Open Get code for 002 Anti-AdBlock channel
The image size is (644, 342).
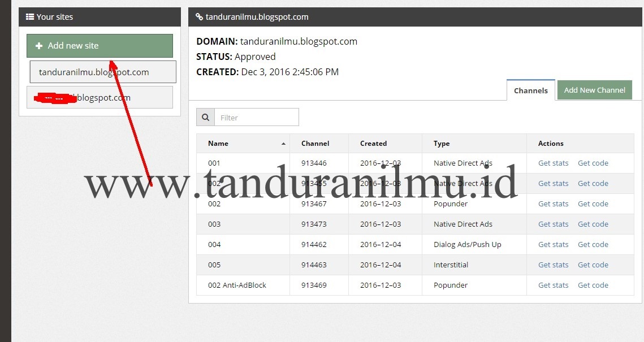coord(593,285)
